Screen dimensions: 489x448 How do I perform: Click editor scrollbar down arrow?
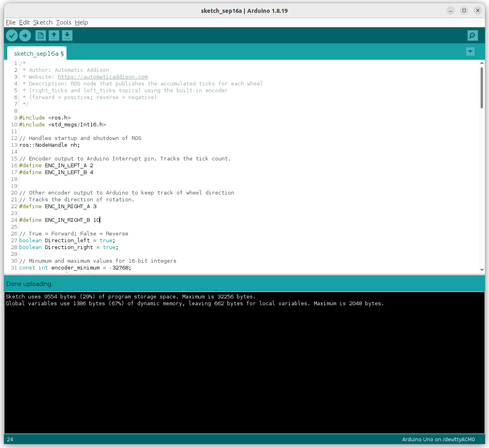(x=482, y=270)
